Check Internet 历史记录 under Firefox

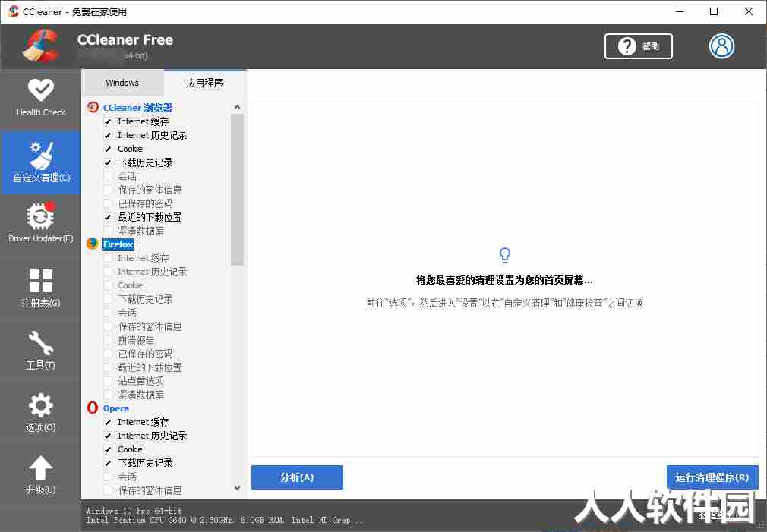(108, 272)
